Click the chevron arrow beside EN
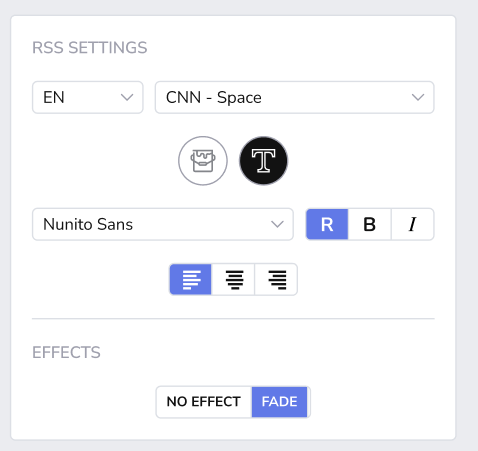 point(127,97)
